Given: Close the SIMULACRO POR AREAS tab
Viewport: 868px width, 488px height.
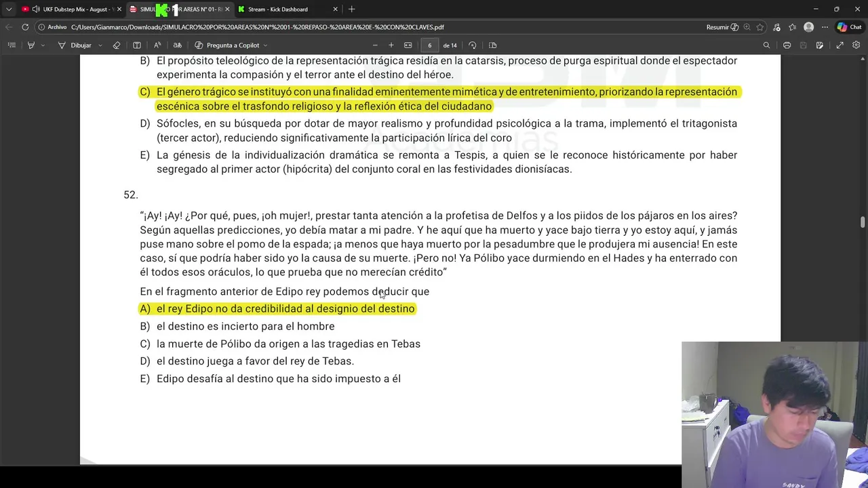Looking at the screenshot, I should tap(227, 9).
